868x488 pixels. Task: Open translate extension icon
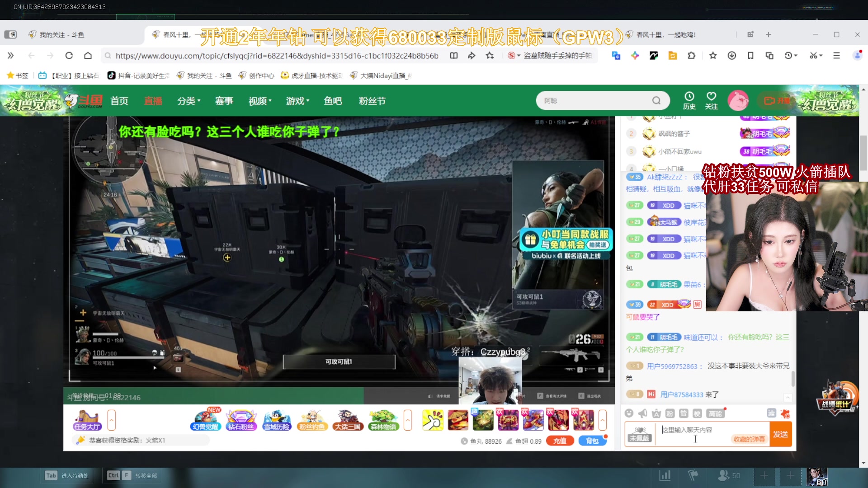click(616, 56)
